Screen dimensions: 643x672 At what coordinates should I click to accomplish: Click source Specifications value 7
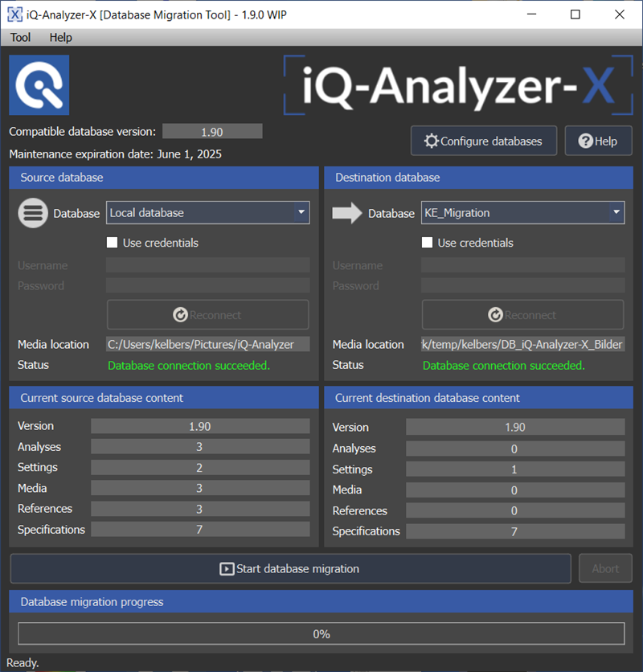point(200,529)
